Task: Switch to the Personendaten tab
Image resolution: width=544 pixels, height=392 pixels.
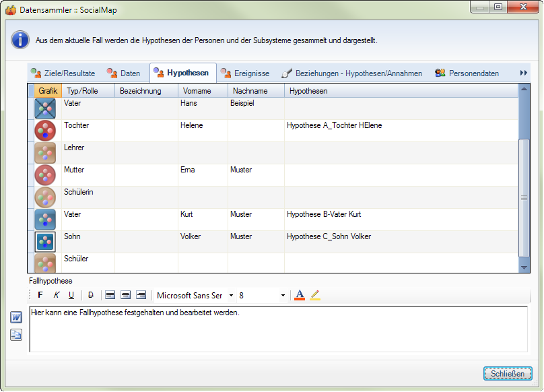Action: point(467,73)
